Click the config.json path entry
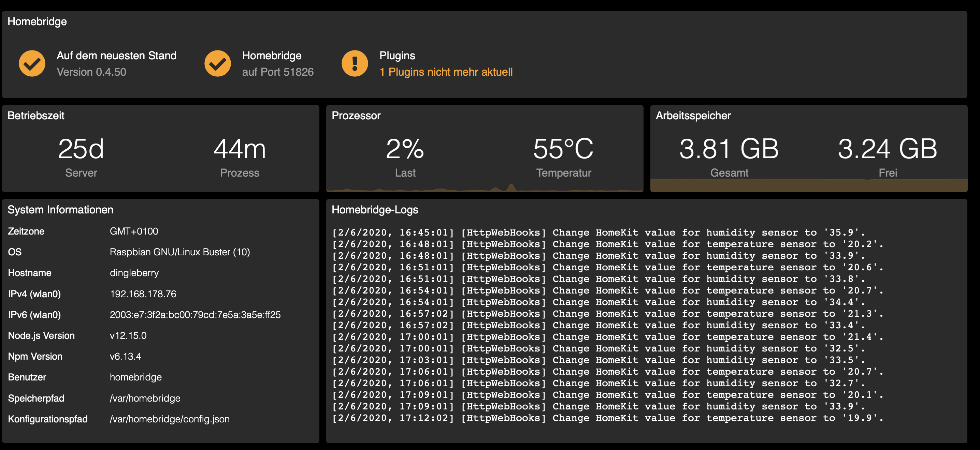 pos(169,419)
